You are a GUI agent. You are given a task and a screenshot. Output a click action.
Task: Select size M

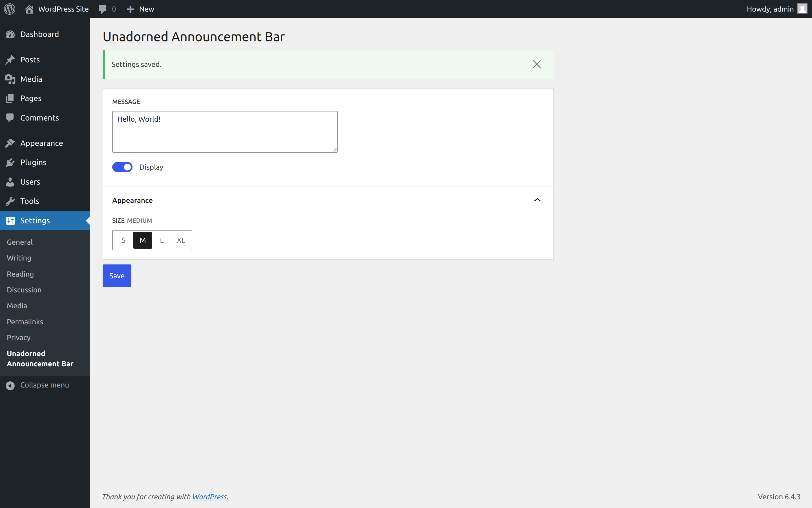143,240
